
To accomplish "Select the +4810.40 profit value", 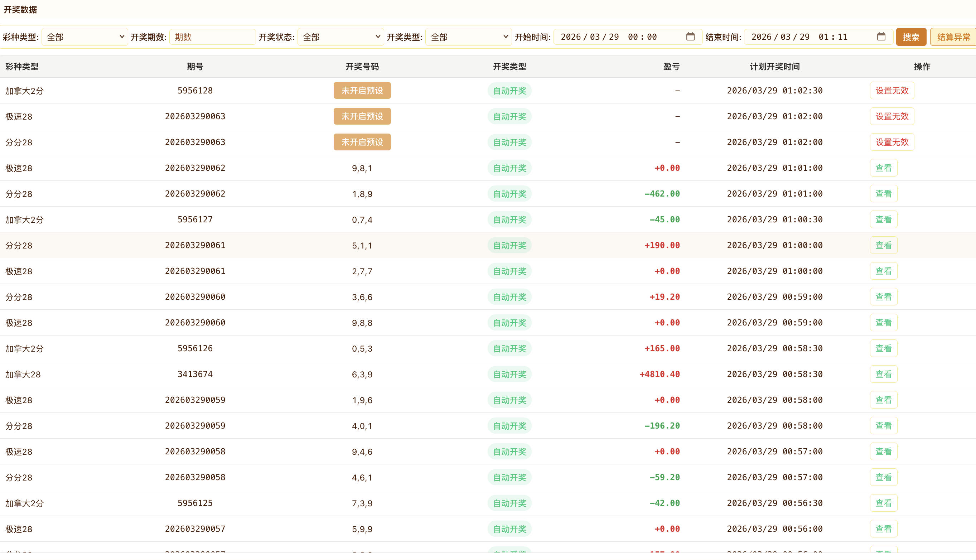I will tap(659, 374).
